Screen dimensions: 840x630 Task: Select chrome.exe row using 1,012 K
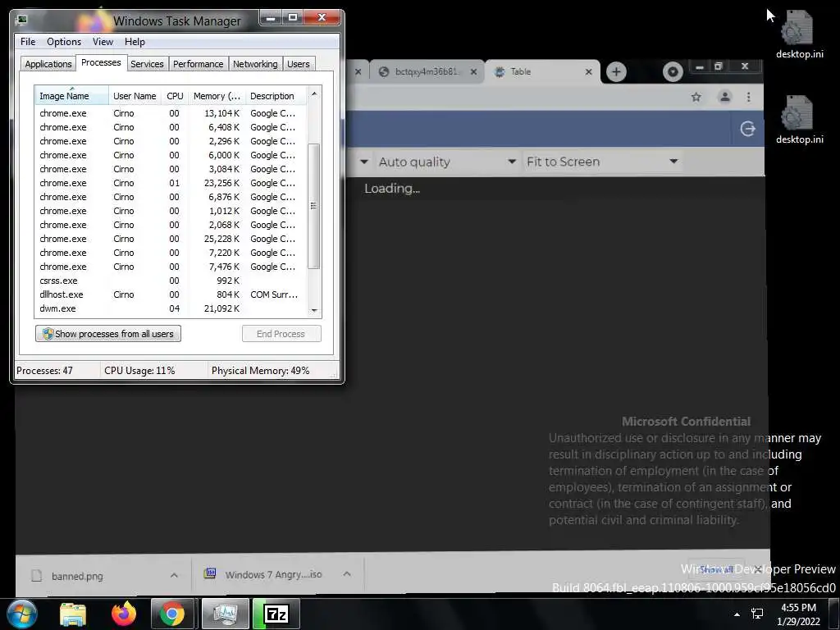pos(171,211)
